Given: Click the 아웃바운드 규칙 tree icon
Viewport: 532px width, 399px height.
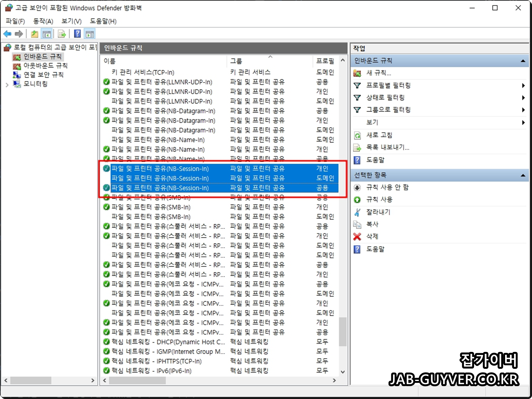Looking at the screenshot, I should pyautogui.click(x=17, y=66).
